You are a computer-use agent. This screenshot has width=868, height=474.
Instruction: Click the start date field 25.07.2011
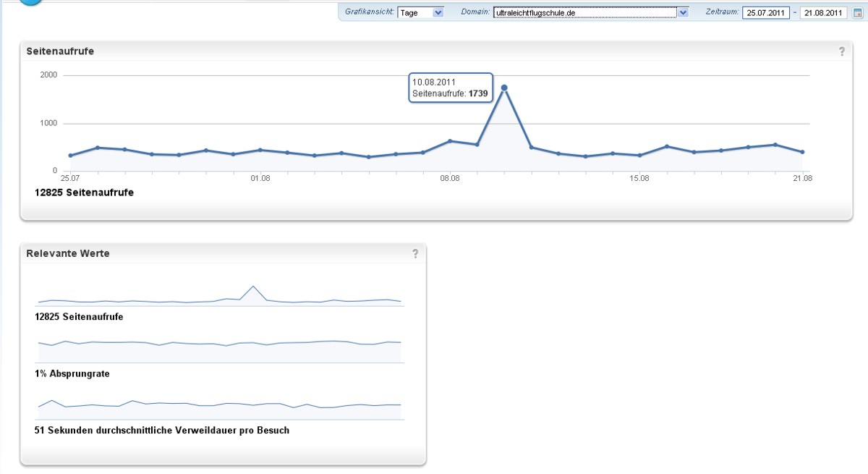[x=765, y=12]
